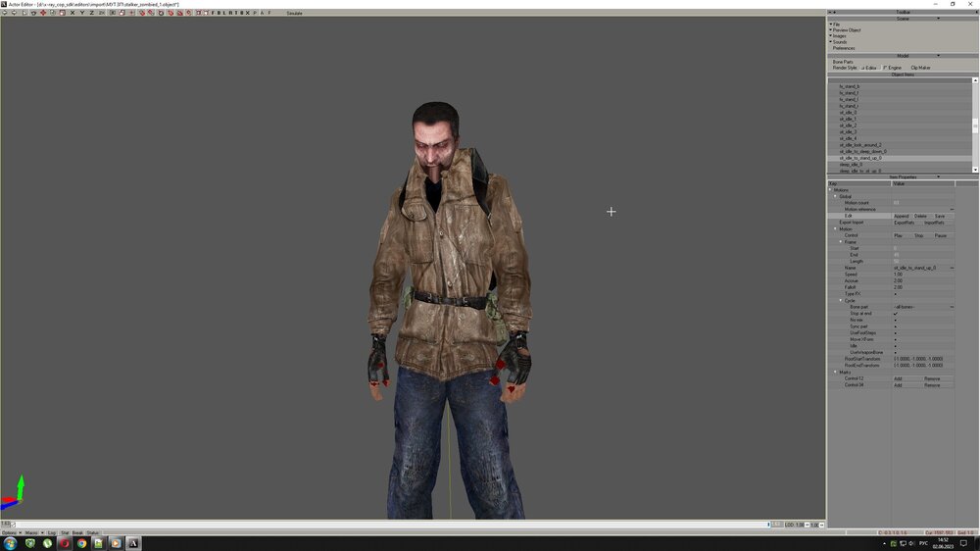Click the P camera mode button

point(255,13)
